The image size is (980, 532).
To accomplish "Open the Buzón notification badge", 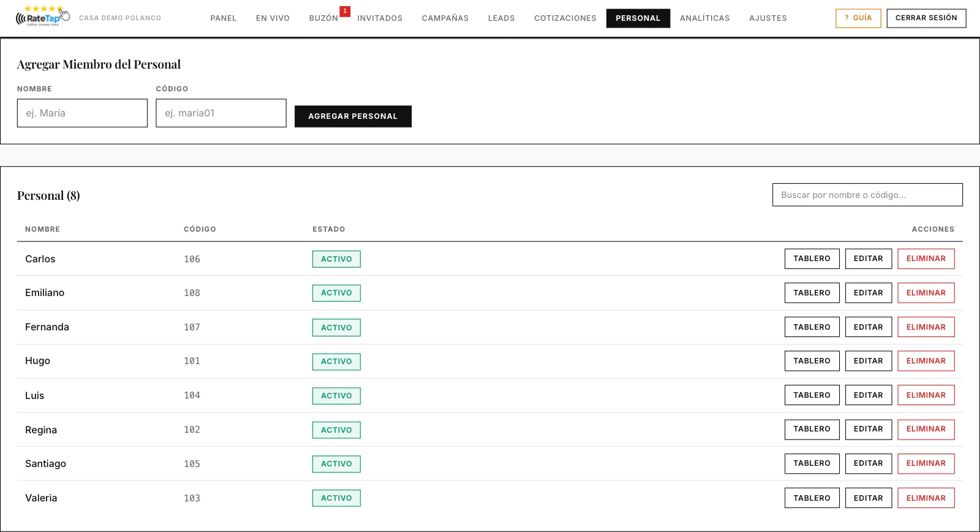I will (345, 11).
